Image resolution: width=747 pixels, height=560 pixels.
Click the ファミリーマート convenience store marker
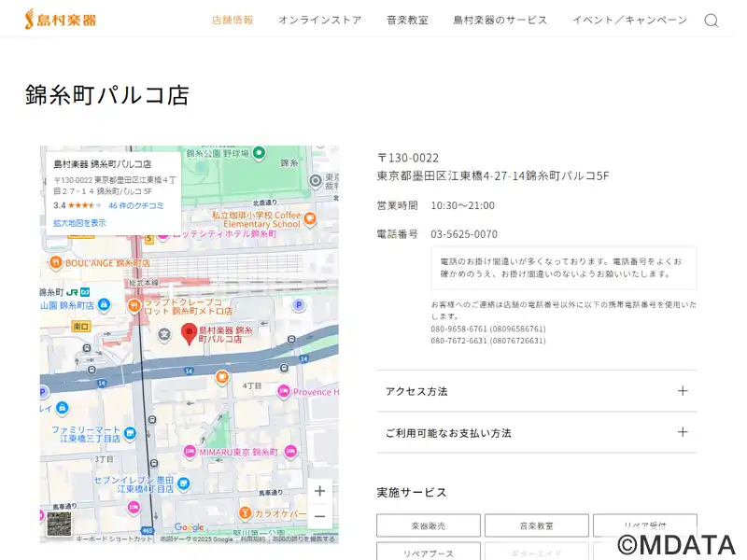point(130,433)
